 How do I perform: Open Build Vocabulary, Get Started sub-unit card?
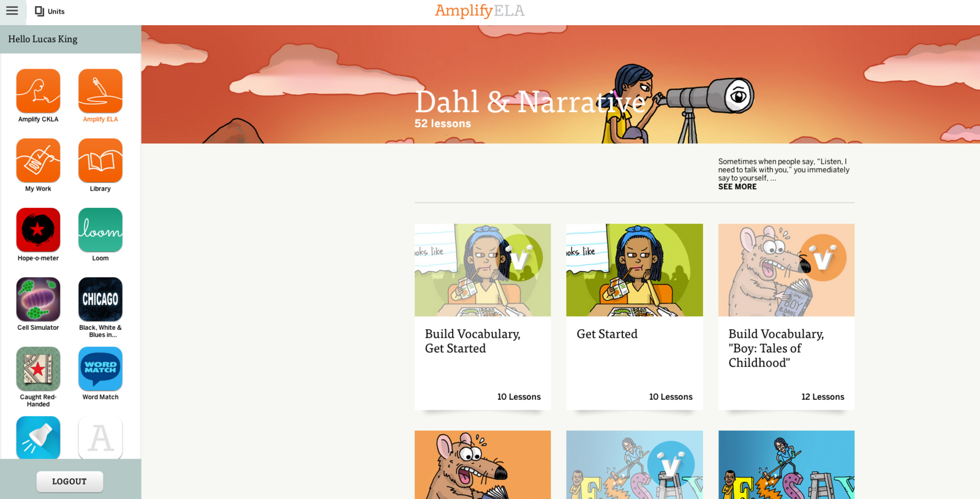483,317
